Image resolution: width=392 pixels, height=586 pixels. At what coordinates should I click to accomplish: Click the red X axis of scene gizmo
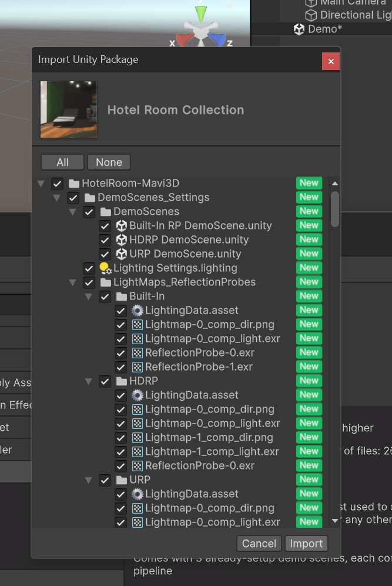point(184,39)
